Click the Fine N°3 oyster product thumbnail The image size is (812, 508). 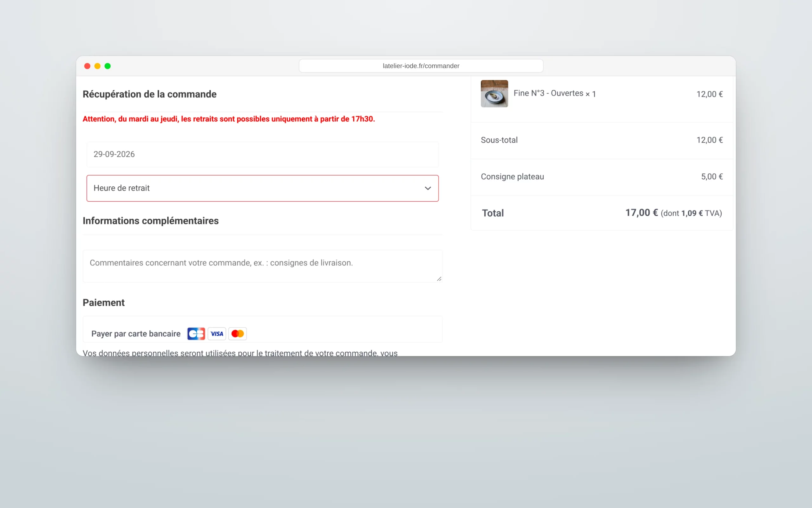coord(494,94)
